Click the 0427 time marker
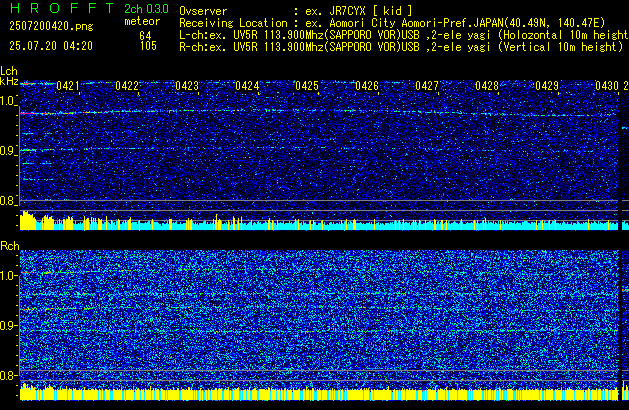The height and width of the screenshot is (410, 629). point(427,86)
